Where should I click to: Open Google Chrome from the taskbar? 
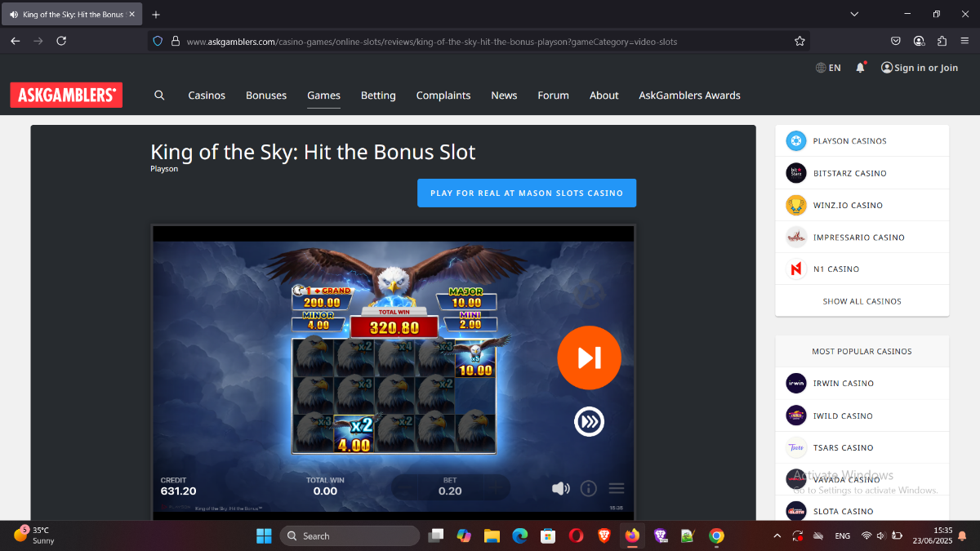(716, 535)
